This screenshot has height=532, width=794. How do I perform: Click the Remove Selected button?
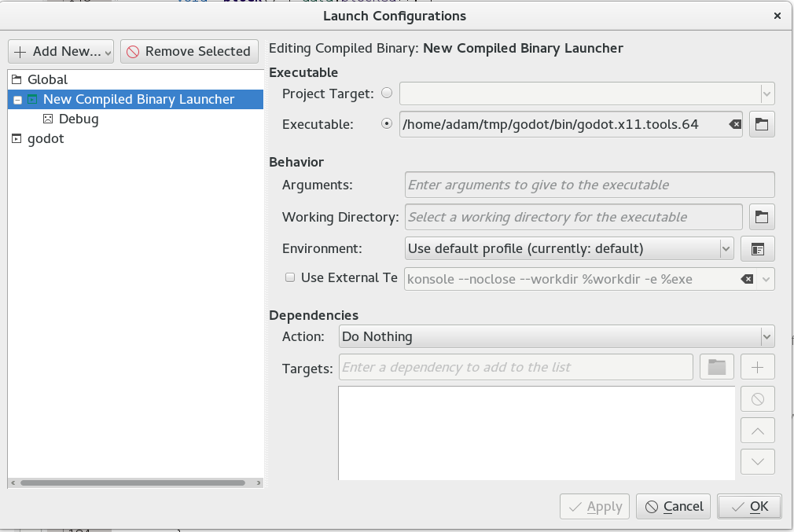click(189, 52)
